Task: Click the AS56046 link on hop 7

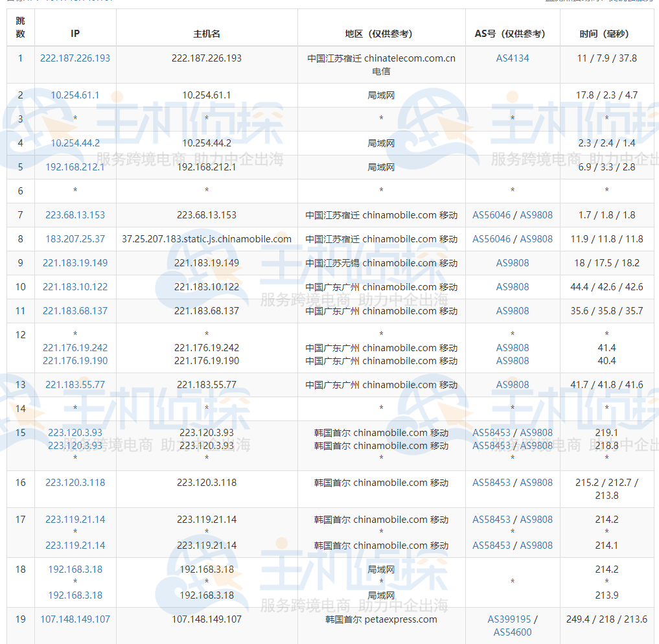Action: 491,214
